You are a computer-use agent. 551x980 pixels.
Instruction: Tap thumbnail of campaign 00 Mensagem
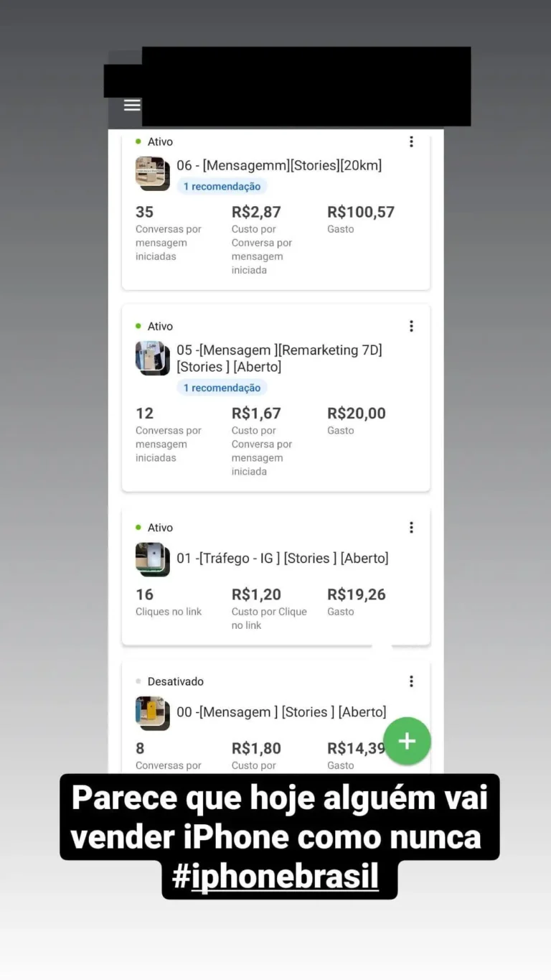pyautogui.click(x=152, y=713)
